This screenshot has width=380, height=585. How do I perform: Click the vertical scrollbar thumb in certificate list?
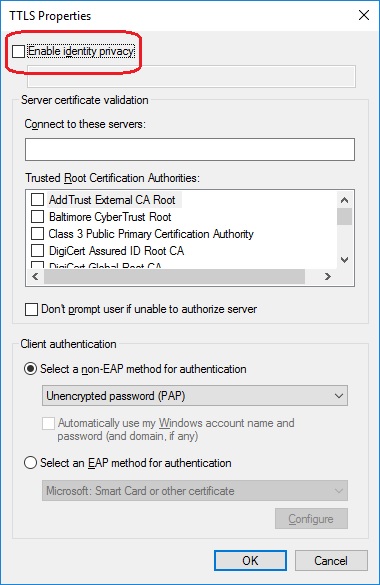[x=345, y=216]
